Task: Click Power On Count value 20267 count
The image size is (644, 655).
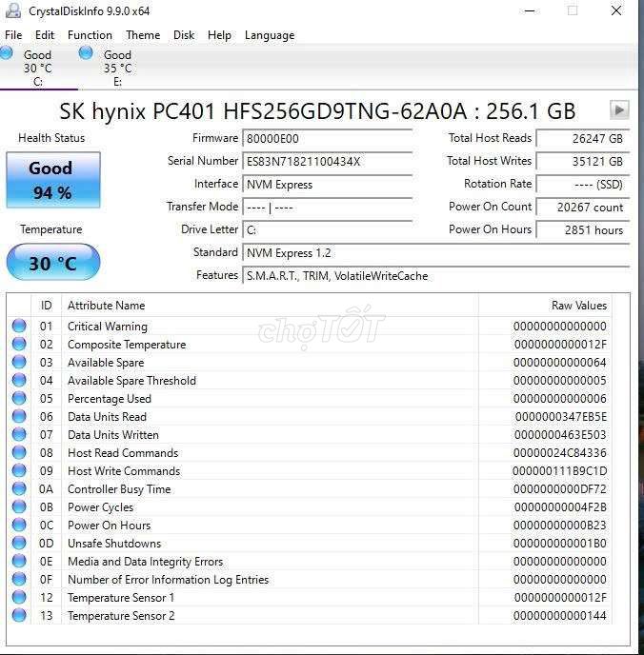Action: (x=583, y=208)
